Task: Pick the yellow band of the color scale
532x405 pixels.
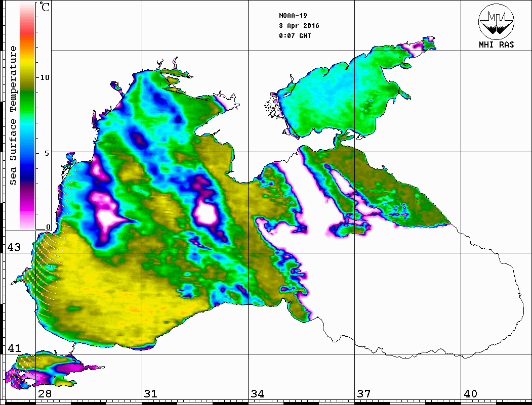Action: pos(27,63)
